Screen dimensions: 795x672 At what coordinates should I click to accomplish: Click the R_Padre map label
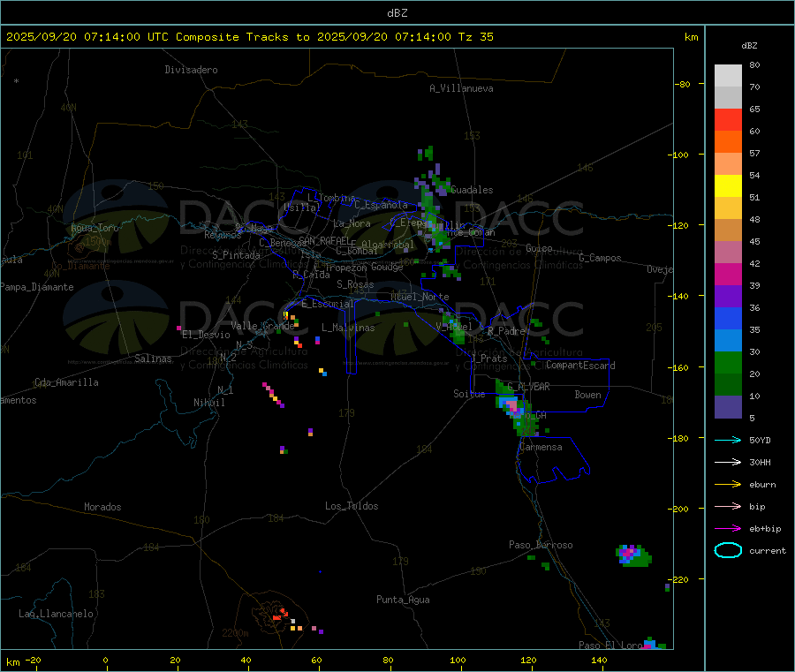coord(506,331)
